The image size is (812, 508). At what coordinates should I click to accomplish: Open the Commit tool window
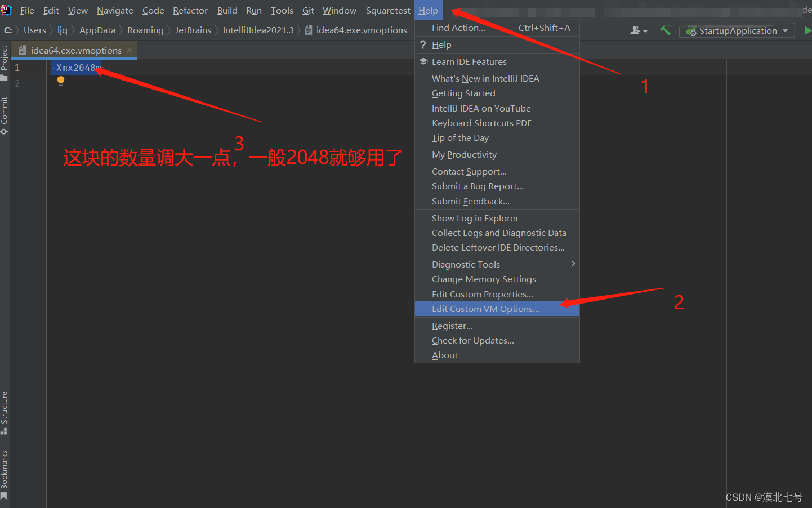point(5,115)
